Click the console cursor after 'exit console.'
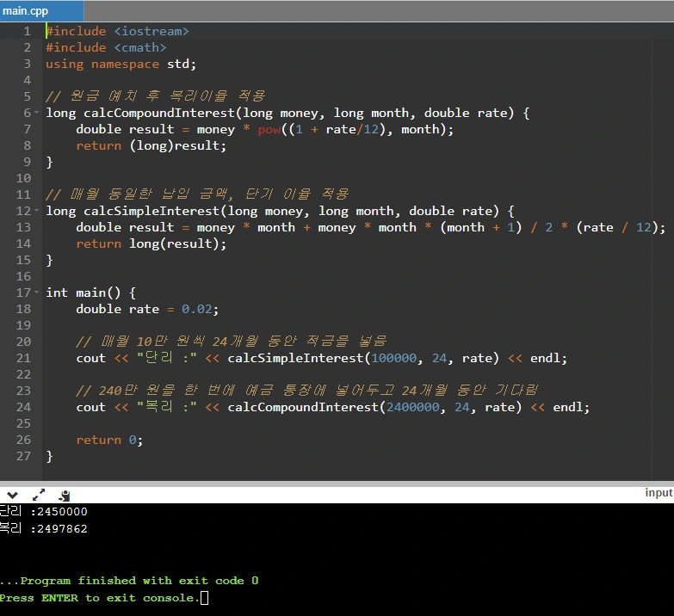This screenshot has height=616, width=674. click(205, 598)
